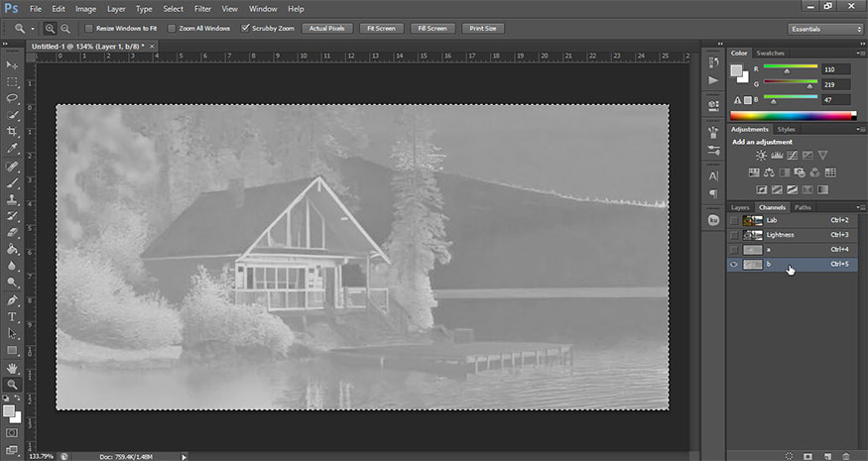Switch to the Layers tab
The height and width of the screenshot is (461, 868).
click(x=741, y=207)
